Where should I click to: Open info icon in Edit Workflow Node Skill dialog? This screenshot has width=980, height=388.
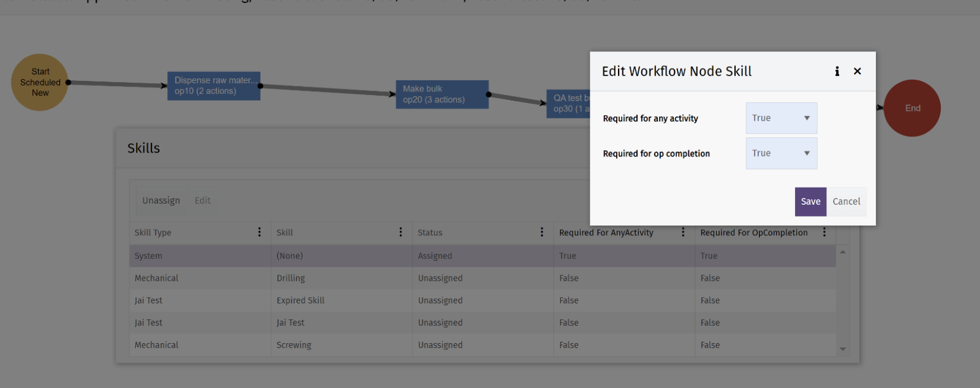click(x=837, y=71)
